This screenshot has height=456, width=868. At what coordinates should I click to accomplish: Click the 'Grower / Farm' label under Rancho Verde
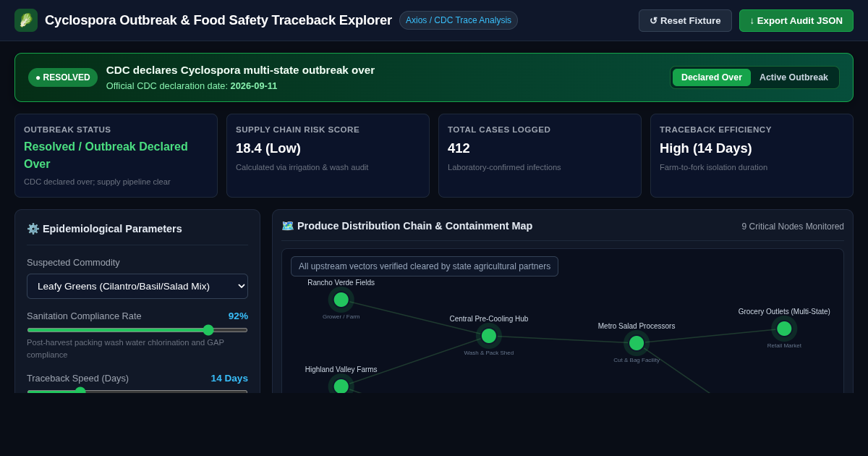[x=341, y=317]
